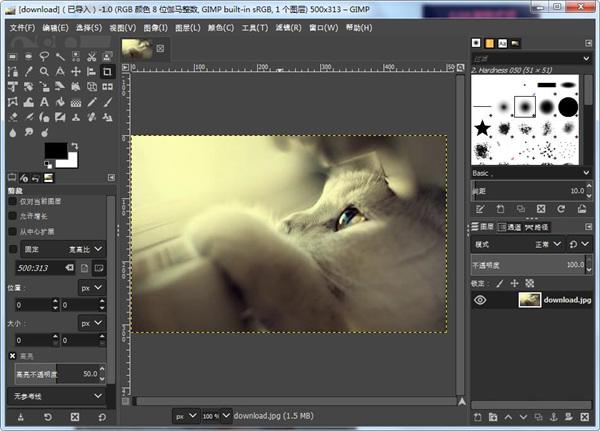
Task: Open the status bar px unit dropdown
Action: pos(186,416)
